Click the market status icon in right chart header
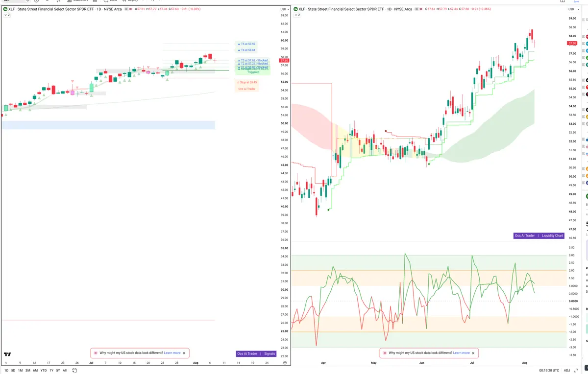Screen dimensions: 588x374 417,9
